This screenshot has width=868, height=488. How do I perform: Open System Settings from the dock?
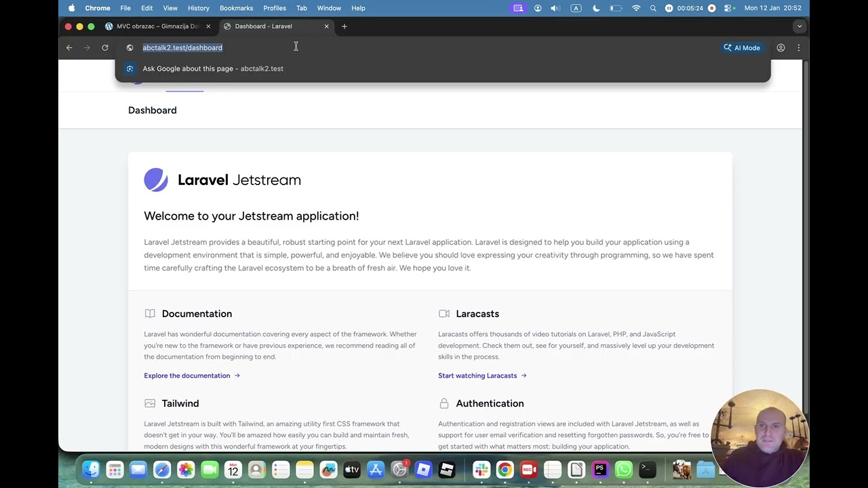click(x=399, y=469)
